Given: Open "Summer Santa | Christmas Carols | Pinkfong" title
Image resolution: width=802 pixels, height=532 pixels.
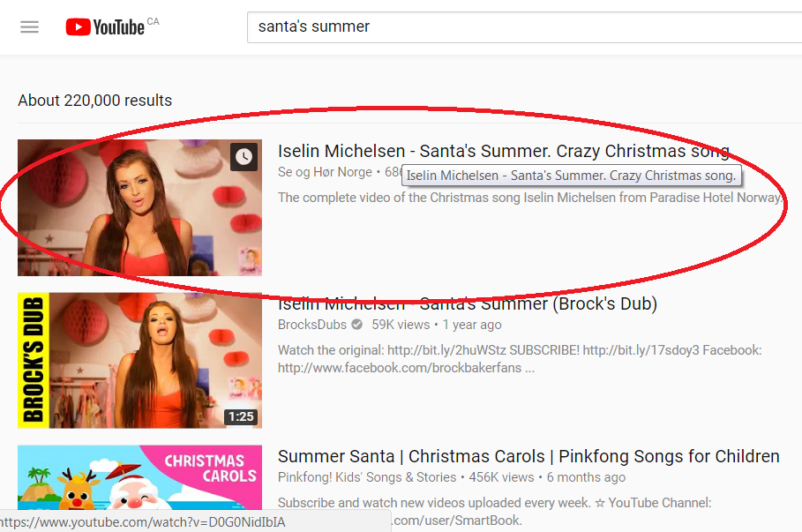Looking at the screenshot, I should tap(528, 456).
